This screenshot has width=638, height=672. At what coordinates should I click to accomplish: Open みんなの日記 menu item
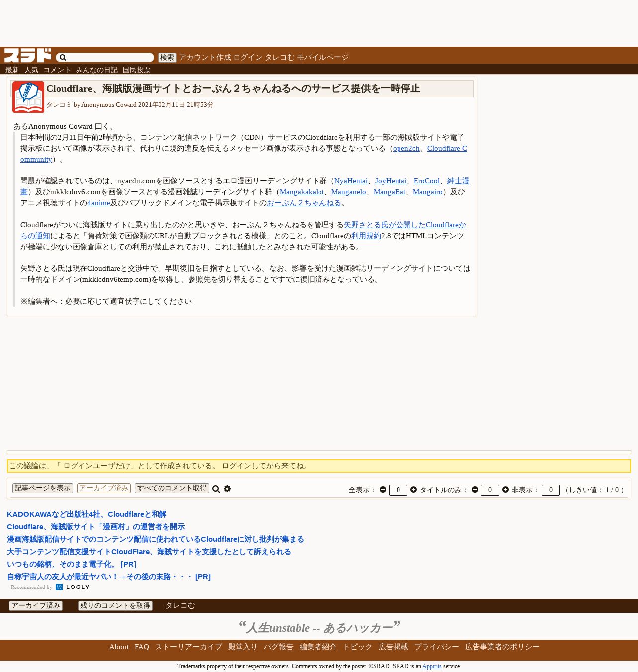(97, 70)
